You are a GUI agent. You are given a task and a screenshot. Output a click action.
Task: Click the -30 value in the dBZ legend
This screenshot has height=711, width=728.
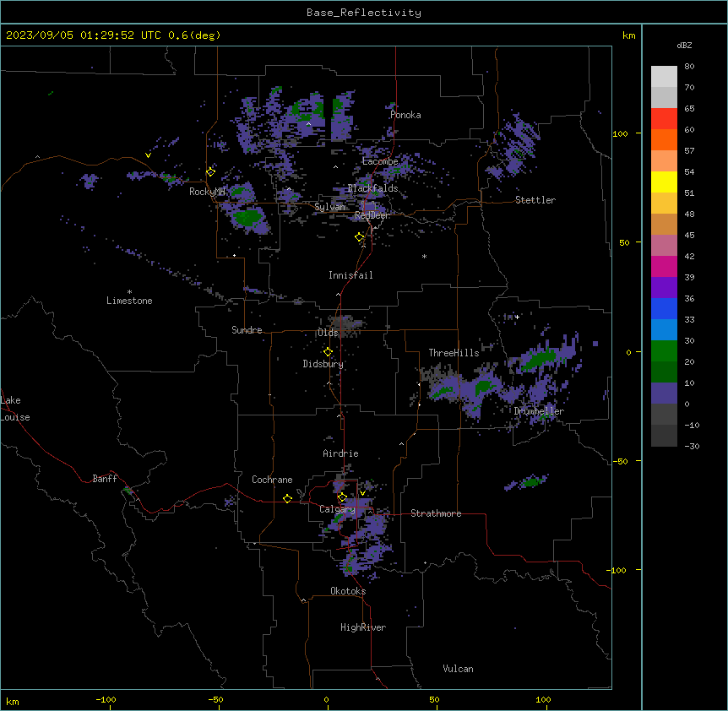pos(692,446)
